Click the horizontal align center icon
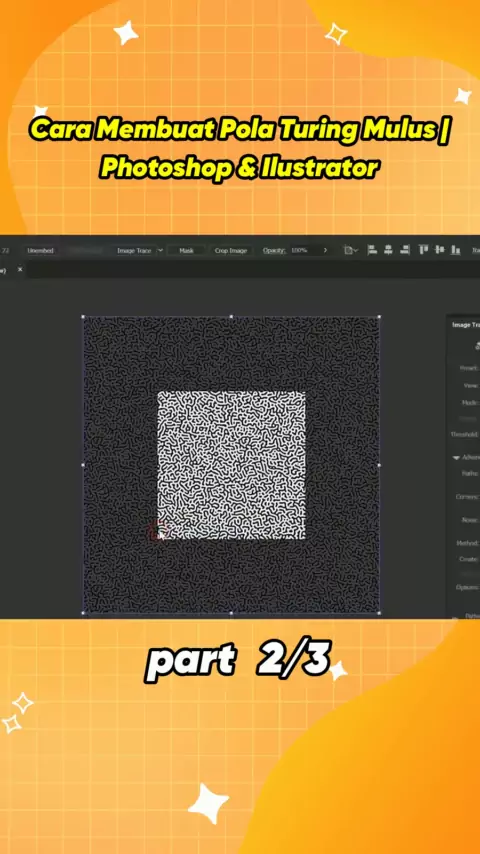This screenshot has height=854, width=480. 388,250
